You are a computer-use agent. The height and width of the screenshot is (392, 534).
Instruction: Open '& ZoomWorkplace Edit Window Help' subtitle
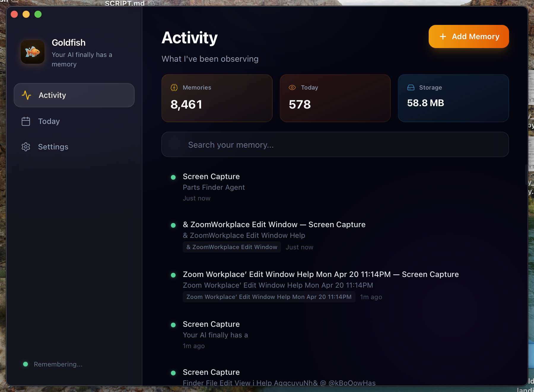coord(244,235)
